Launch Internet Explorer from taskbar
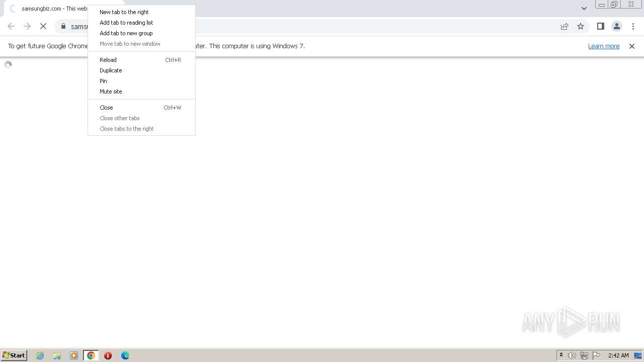 click(40, 355)
